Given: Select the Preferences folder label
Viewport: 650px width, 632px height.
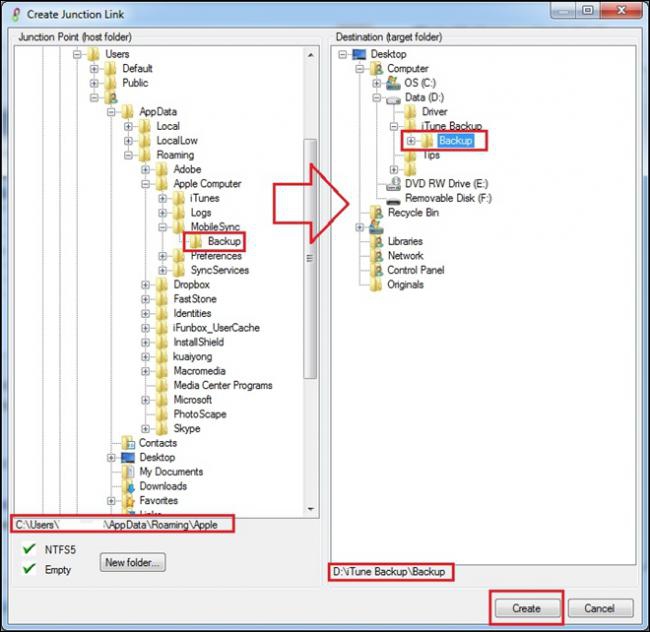Looking at the screenshot, I should tap(216, 256).
